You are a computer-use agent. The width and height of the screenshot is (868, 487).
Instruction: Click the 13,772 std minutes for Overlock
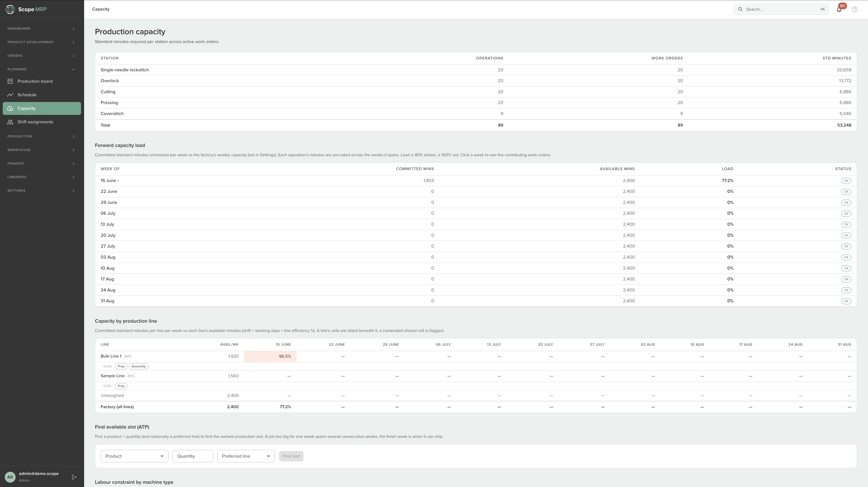[845, 81]
